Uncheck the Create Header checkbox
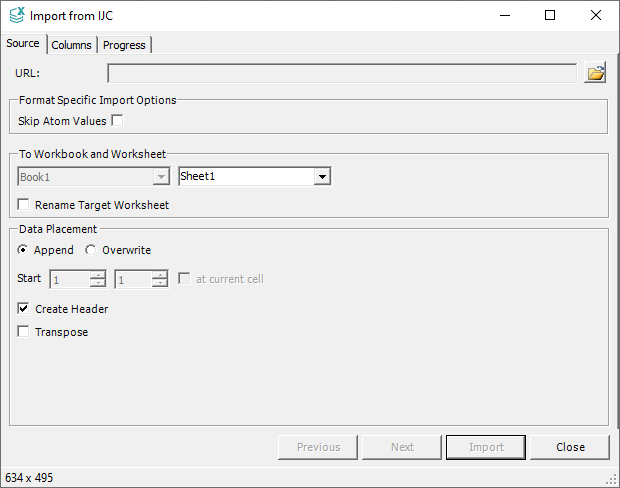620x488 pixels. pos(24,309)
